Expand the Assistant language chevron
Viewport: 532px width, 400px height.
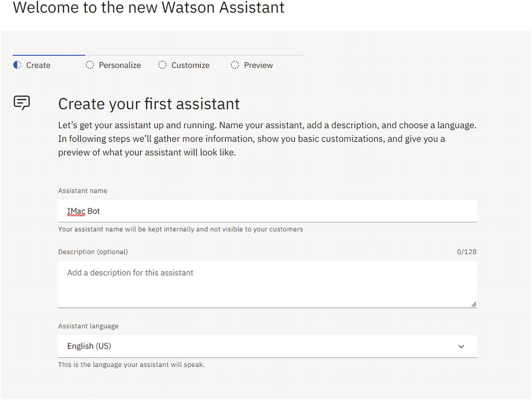click(461, 346)
